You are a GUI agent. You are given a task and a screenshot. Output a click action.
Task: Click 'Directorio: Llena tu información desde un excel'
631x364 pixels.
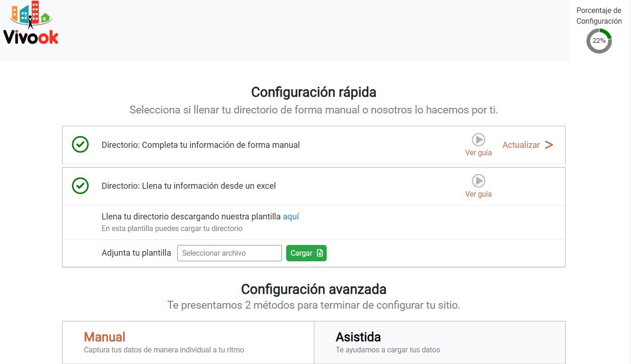[x=189, y=186]
